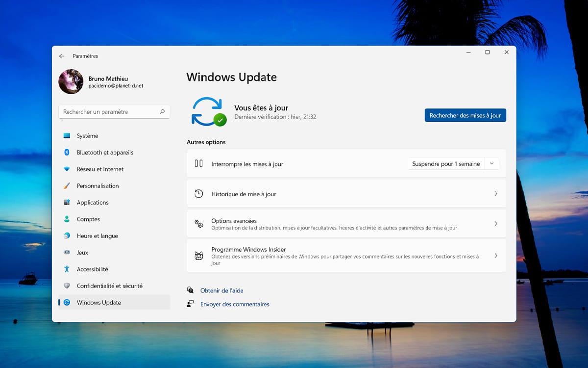Click the Rechercher un paramètre search field
This screenshot has height=368, width=588.
(x=108, y=112)
